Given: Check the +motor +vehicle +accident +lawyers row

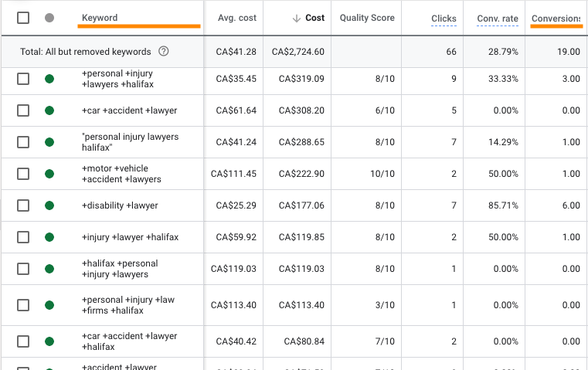Looking at the screenshot, I should click(23, 174).
